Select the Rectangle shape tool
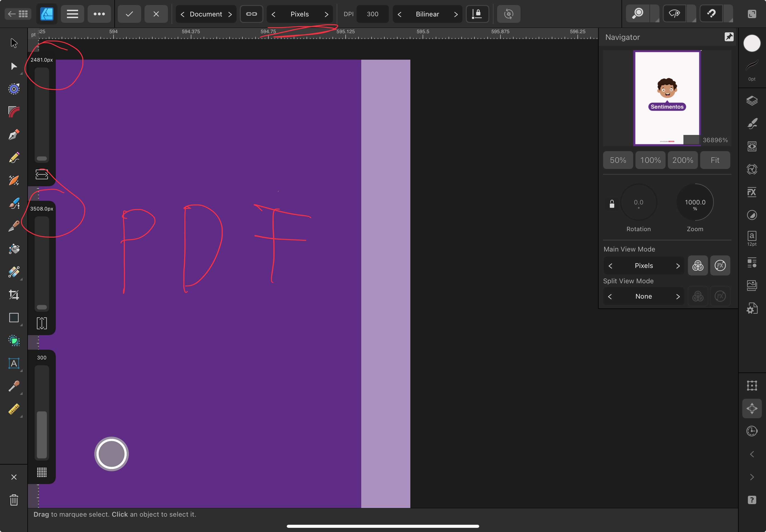The height and width of the screenshot is (532, 766). (14, 318)
